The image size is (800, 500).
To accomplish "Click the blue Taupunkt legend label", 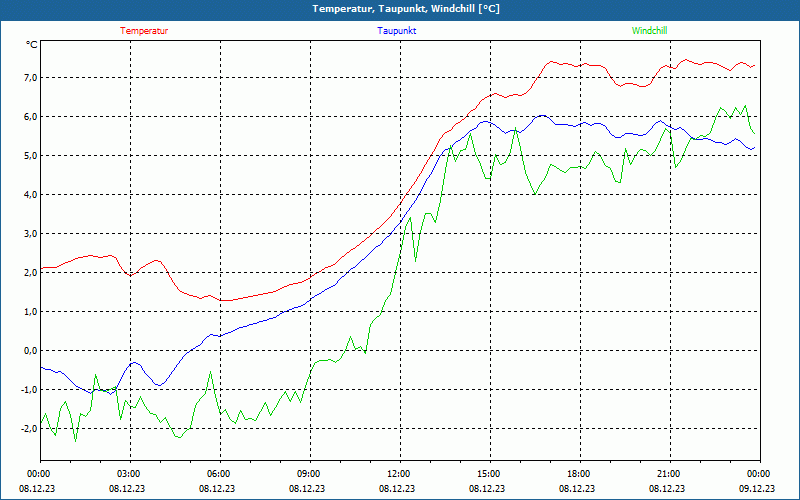I will pos(396,31).
